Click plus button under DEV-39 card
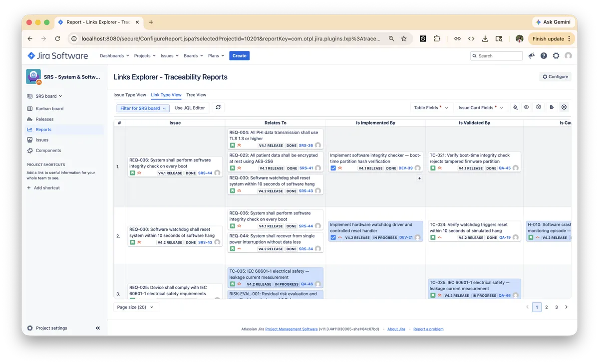The width and height of the screenshot is (599, 364). tap(419, 178)
